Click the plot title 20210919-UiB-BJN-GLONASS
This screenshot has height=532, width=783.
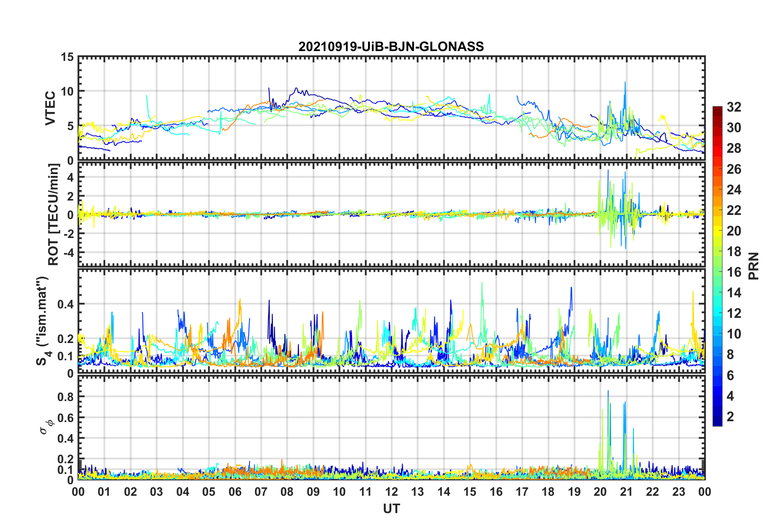pyautogui.click(x=391, y=47)
